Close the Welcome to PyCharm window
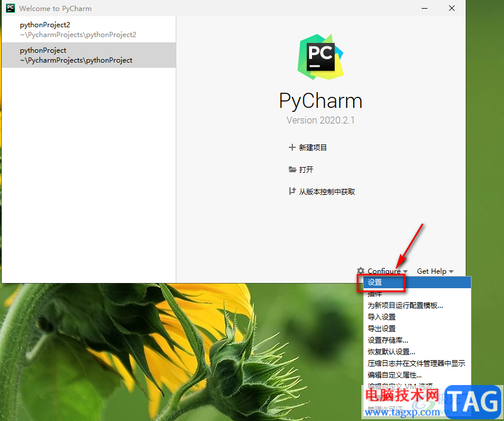Image resolution: width=504 pixels, height=421 pixels. [x=452, y=8]
